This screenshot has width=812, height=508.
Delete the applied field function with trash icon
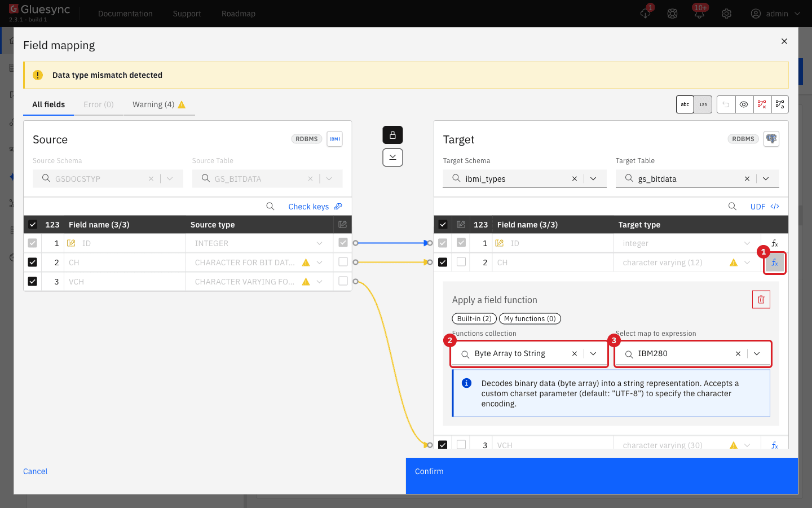(x=761, y=299)
